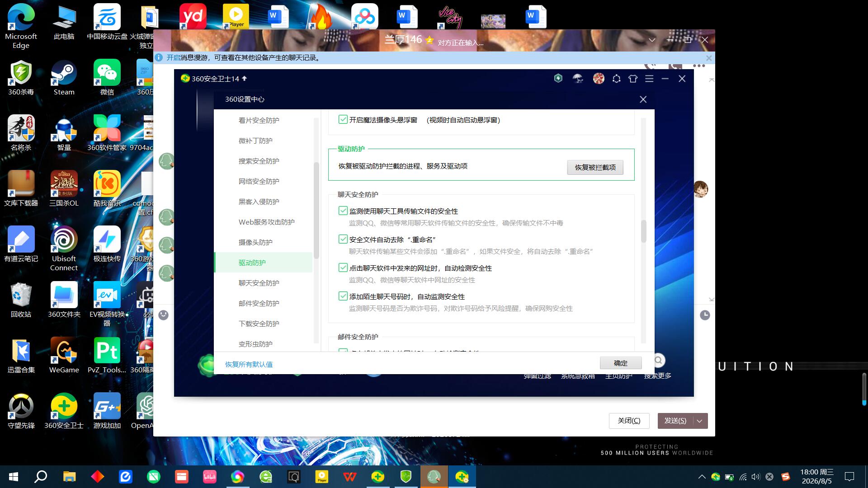Select 变形虫防护 in settings sidebar
Screen dimensions: 868x488
pyautogui.click(x=255, y=344)
